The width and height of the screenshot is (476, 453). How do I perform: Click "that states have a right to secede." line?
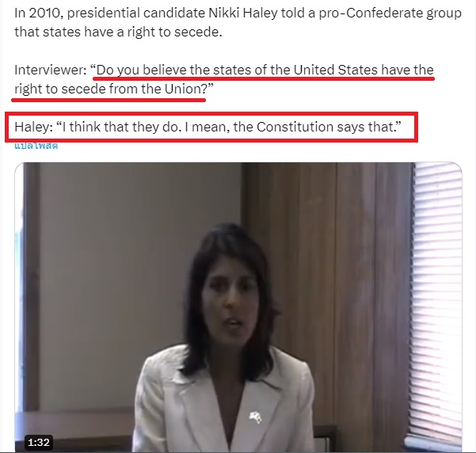[118, 32]
